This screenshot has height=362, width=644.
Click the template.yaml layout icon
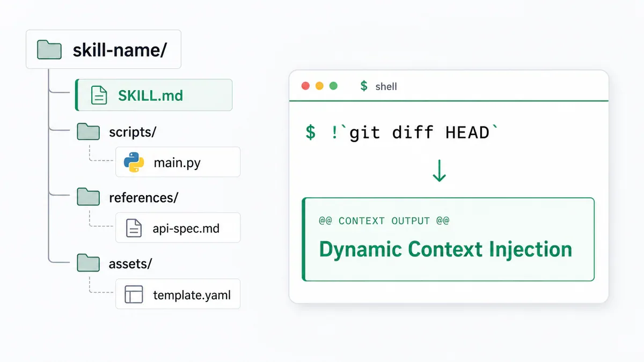click(134, 294)
